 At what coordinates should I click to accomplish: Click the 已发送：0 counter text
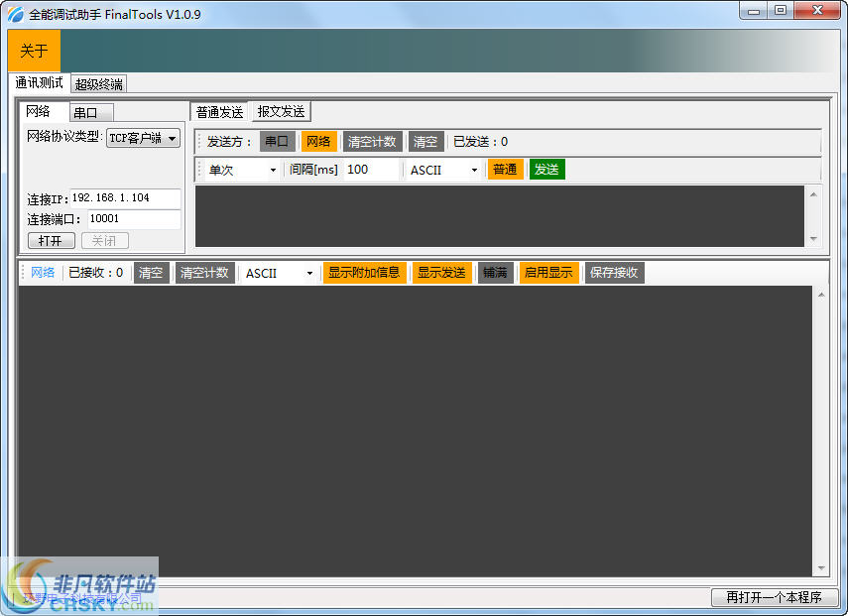[480, 142]
